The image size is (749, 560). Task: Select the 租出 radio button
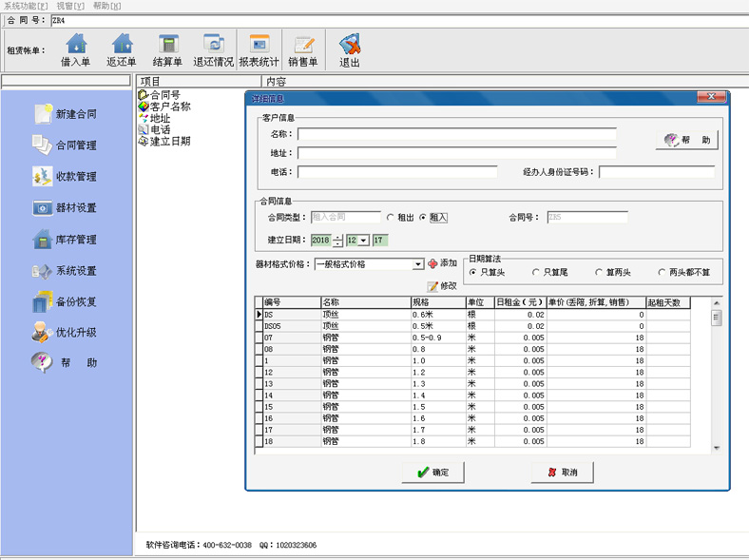[391, 218]
